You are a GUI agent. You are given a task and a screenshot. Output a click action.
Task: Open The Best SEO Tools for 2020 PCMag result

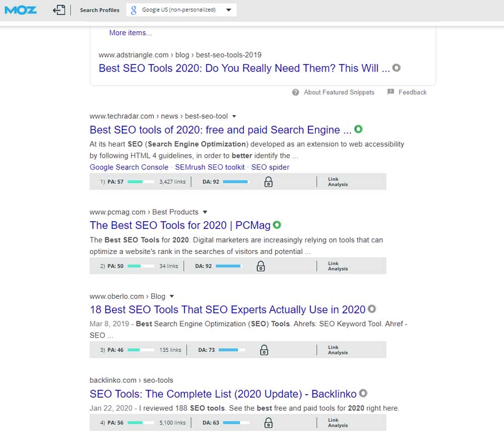coord(180,225)
